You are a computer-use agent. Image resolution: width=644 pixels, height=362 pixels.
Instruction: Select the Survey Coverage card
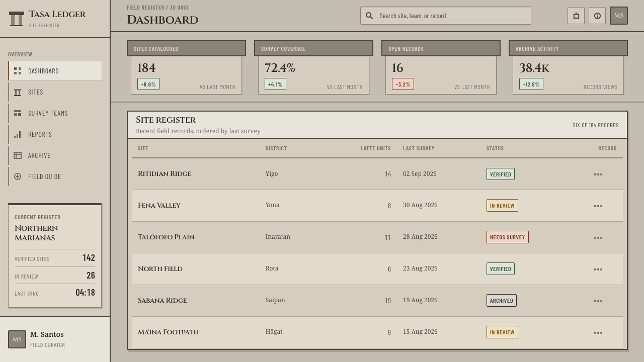313,67
